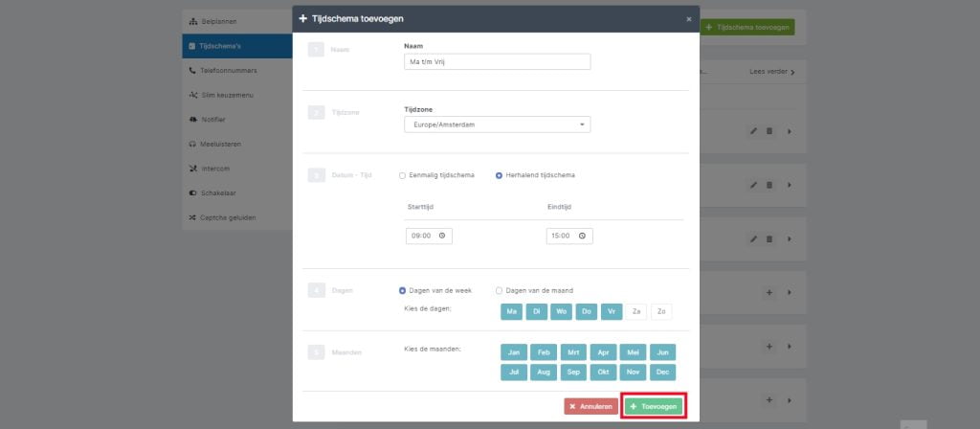Toggle the Wo day button
The image size is (980, 429).
tap(561, 312)
